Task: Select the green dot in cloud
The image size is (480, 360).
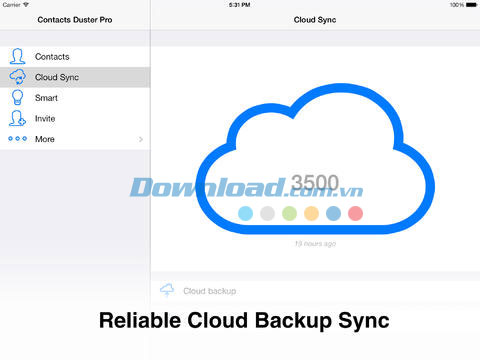Action: pyautogui.click(x=289, y=213)
